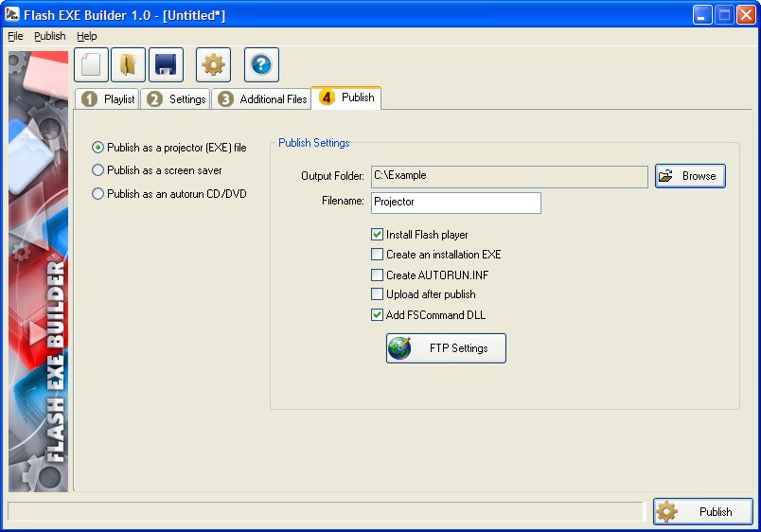
Task: Click the gear Publish toolbar icon
Action: (214, 64)
